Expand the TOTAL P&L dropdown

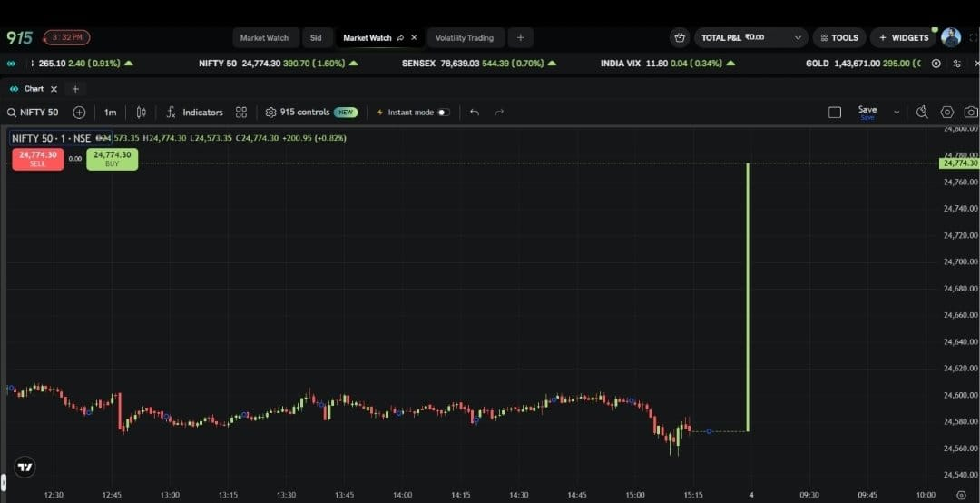751,37
